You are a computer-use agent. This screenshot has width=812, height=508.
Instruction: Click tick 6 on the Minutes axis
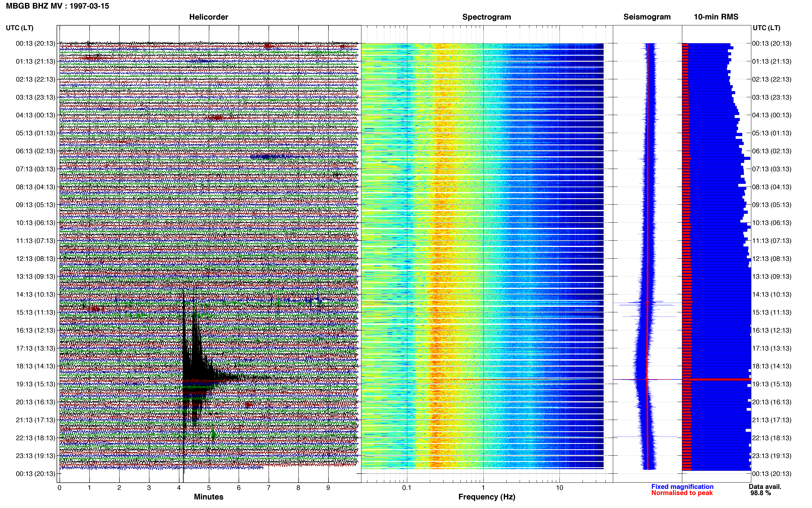click(239, 488)
